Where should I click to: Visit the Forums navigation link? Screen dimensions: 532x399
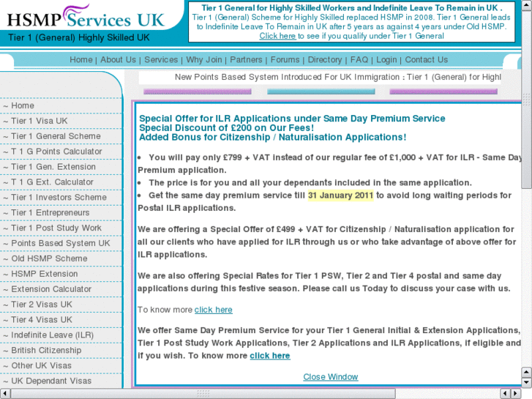[x=285, y=60]
